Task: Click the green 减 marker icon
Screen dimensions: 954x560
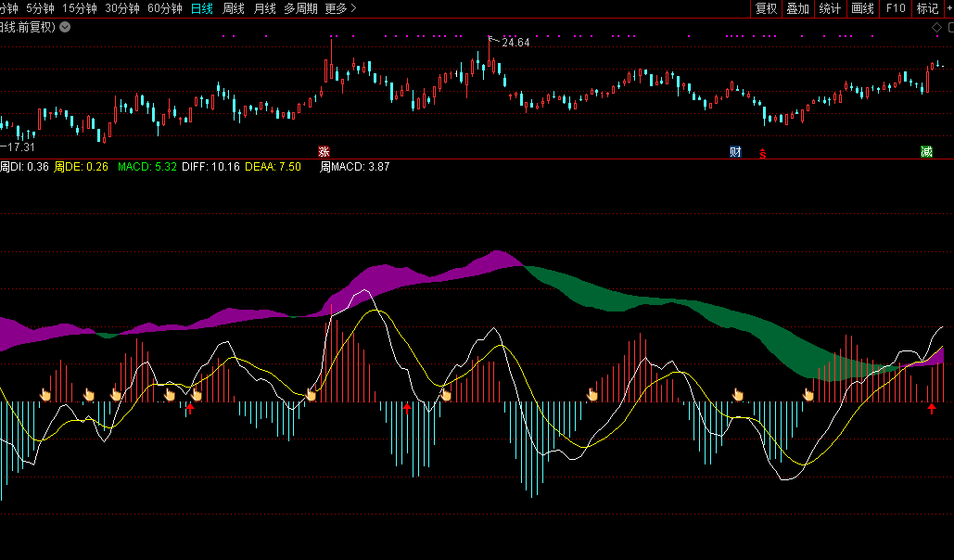Action: pos(926,151)
